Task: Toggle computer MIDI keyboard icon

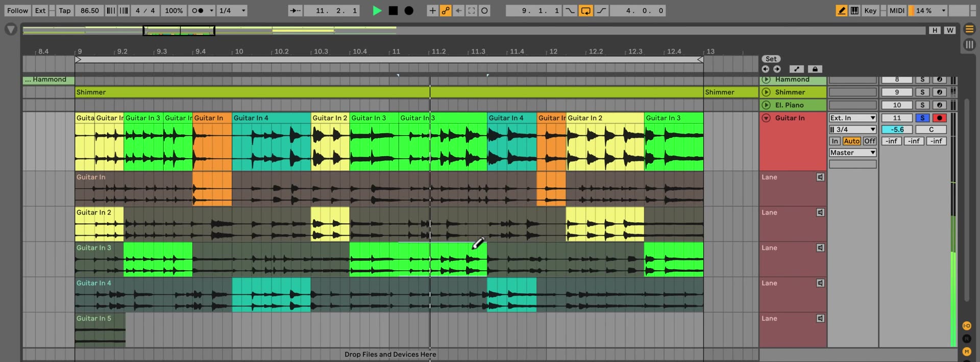Action: pos(854,10)
